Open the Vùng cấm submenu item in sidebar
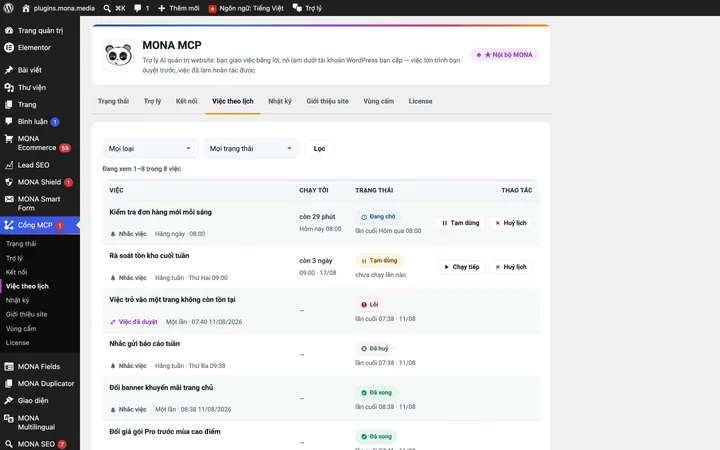 point(21,329)
